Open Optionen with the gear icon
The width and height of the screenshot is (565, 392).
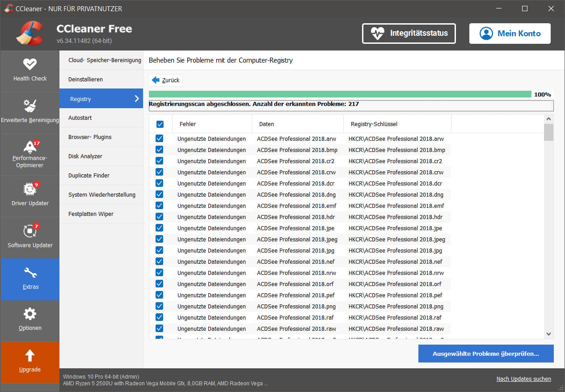click(x=30, y=314)
